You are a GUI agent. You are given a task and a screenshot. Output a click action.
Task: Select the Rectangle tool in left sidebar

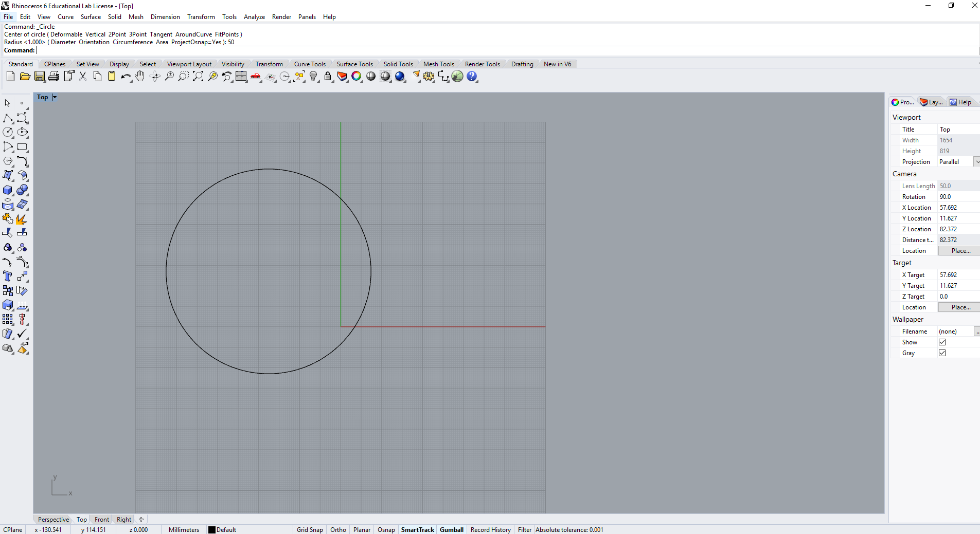[22, 147]
